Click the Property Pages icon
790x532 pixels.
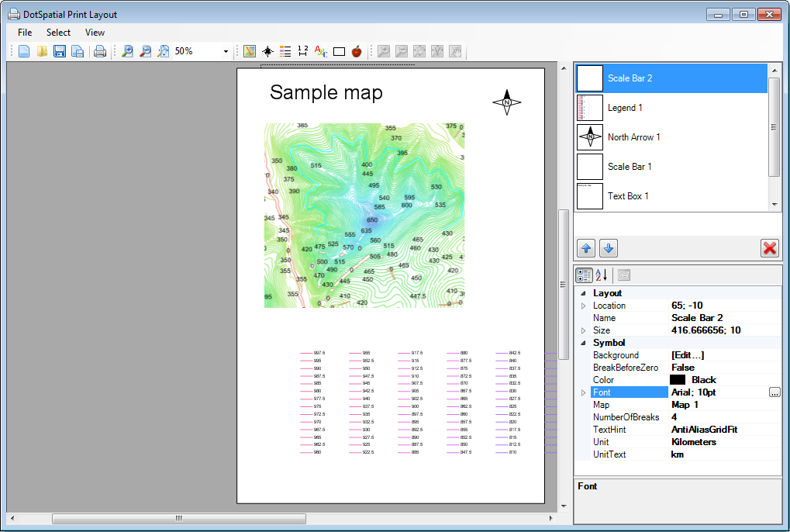[624, 275]
